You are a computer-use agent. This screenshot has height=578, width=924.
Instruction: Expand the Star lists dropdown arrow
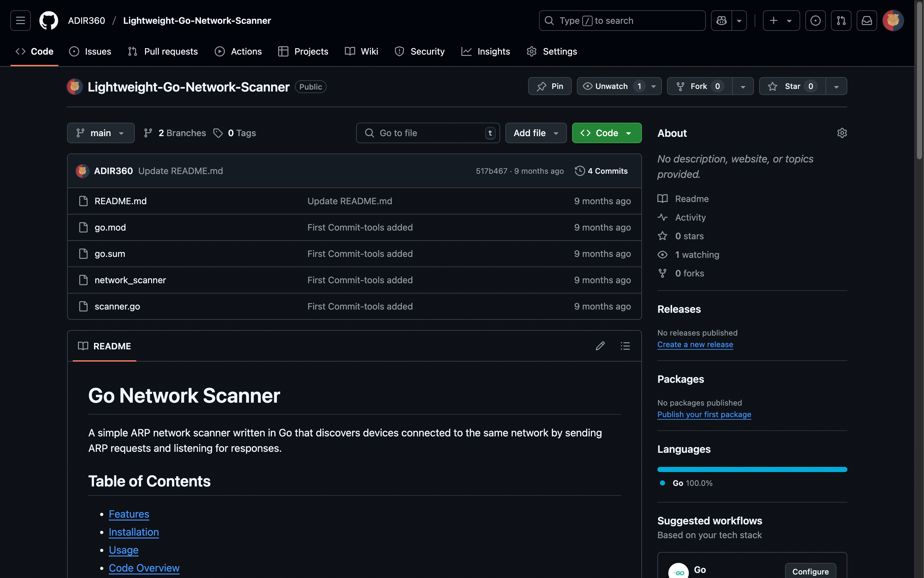click(x=836, y=86)
